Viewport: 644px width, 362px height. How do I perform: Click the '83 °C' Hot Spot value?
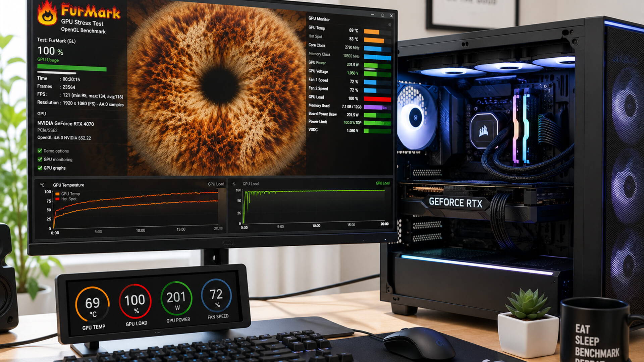pos(354,39)
